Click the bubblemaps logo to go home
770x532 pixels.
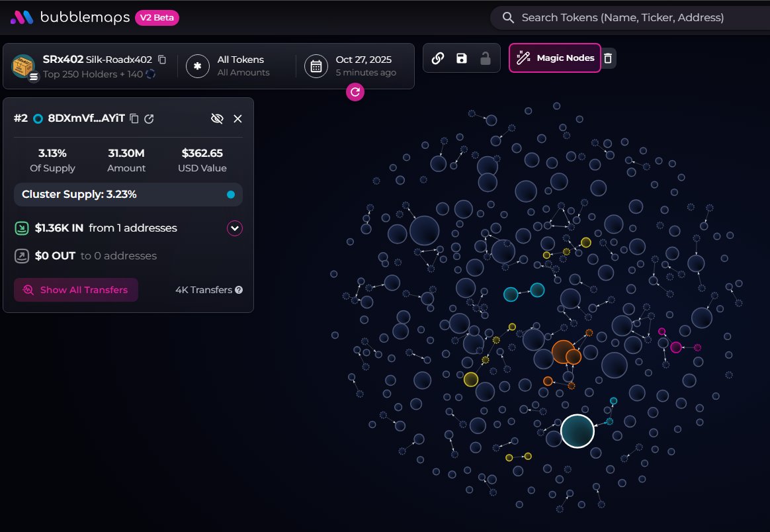[69, 18]
